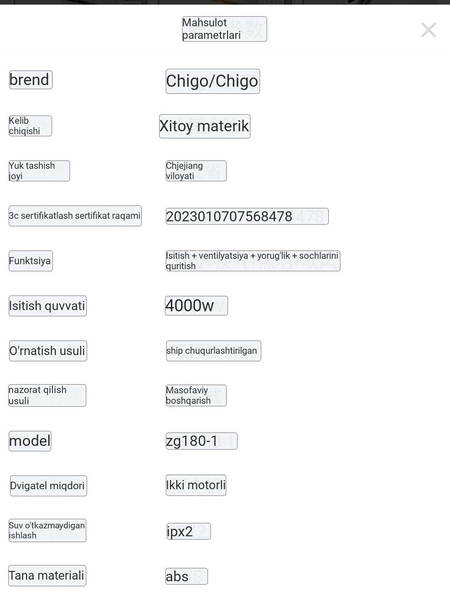Select the Xitoy materik value

click(x=205, y=126)
